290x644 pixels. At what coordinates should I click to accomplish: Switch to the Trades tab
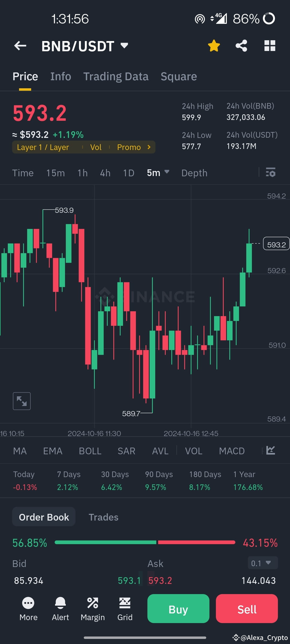104,517
